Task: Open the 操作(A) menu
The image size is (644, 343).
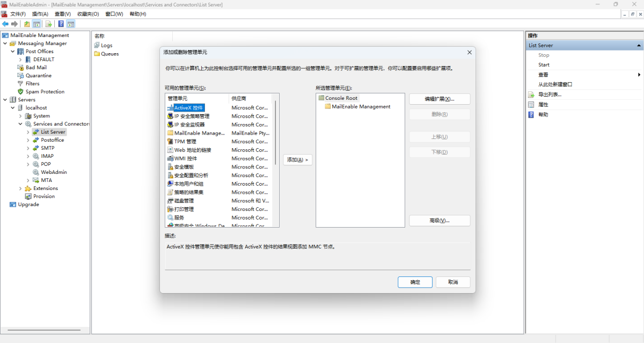Action: (x=40, y=14)
